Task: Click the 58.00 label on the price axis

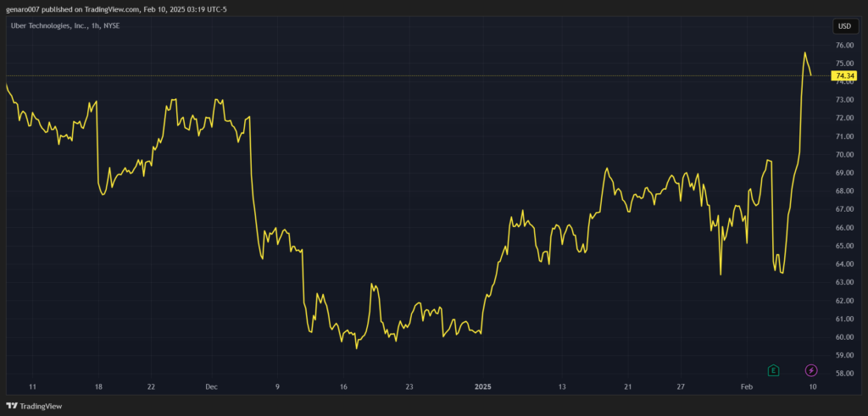Action: 844,374
